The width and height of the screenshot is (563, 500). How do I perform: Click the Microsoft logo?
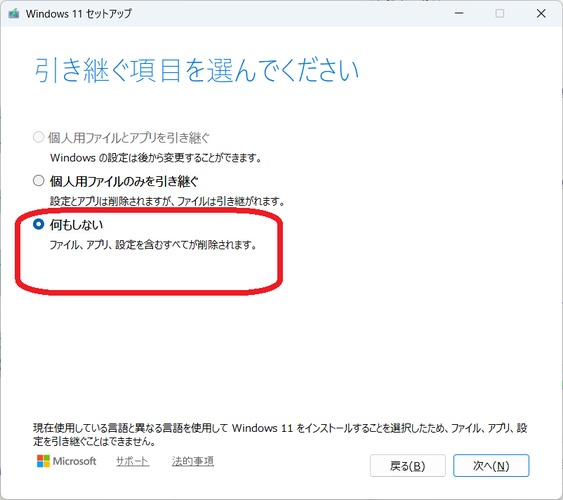point(66,461)
